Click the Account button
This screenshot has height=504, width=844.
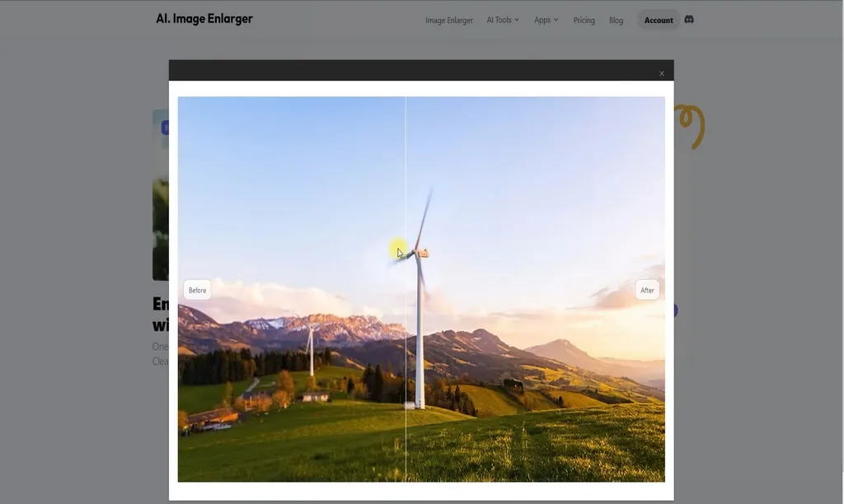pos(659,20)
